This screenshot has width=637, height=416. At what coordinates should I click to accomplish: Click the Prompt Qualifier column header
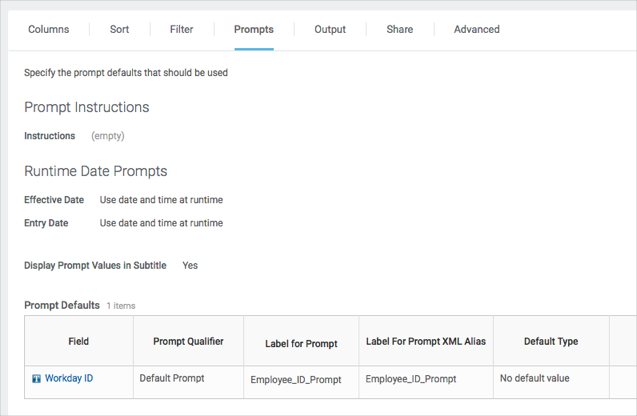(x=188, y=341)
